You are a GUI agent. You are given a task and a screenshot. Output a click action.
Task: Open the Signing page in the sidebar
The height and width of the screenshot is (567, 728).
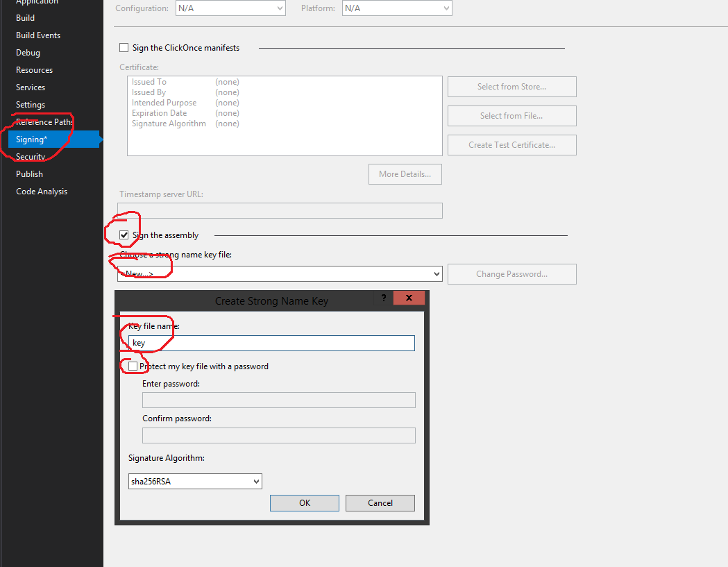31,139
